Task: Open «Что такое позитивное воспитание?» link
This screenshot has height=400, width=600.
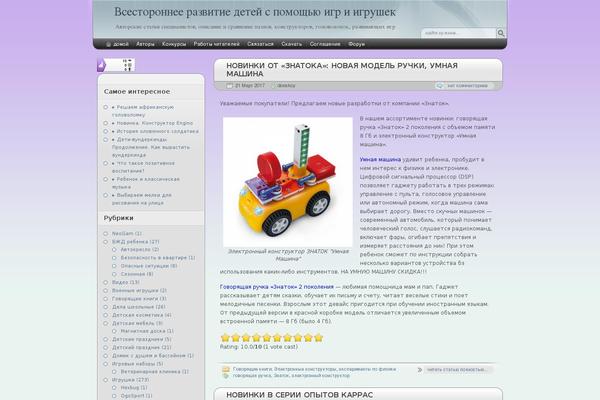Action: (x=143, y=167)
